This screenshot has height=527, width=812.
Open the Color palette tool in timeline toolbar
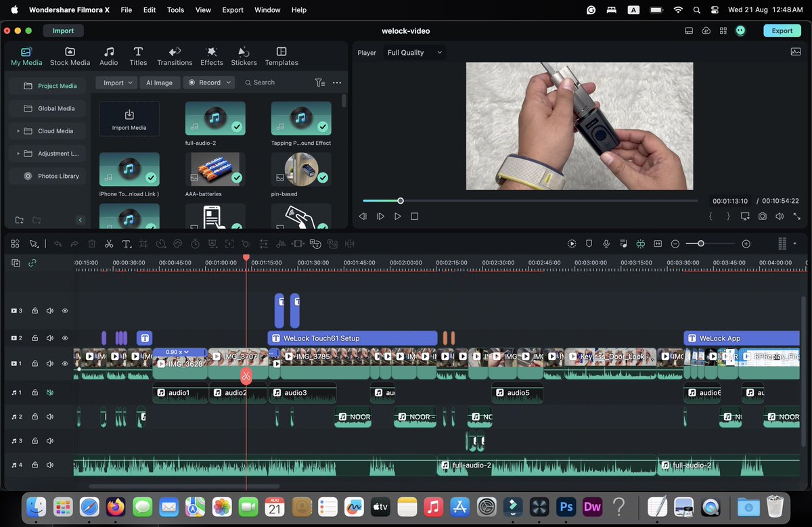178,244
